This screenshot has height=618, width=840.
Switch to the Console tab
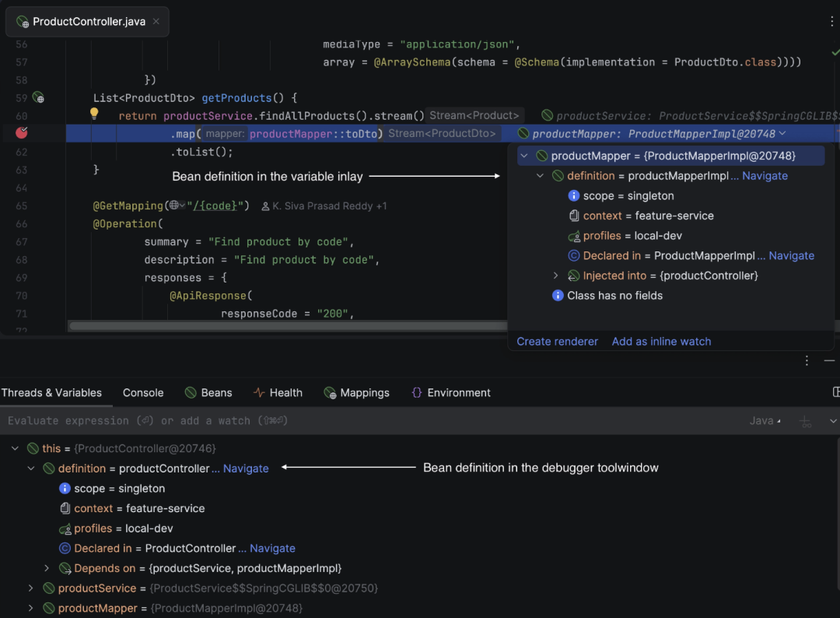(x=142, y=392)
